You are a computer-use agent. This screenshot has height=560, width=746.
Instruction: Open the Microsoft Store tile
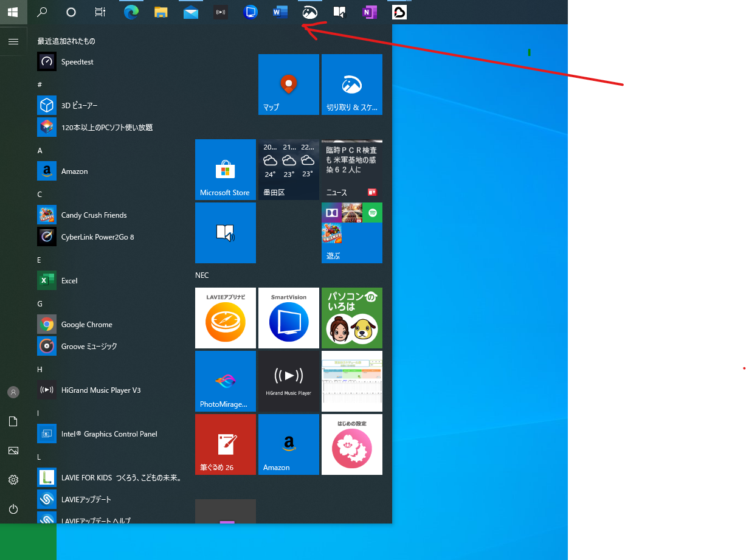226,170
